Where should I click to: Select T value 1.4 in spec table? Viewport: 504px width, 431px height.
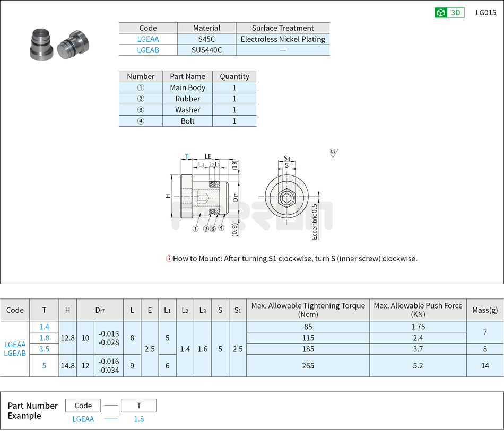44,327
